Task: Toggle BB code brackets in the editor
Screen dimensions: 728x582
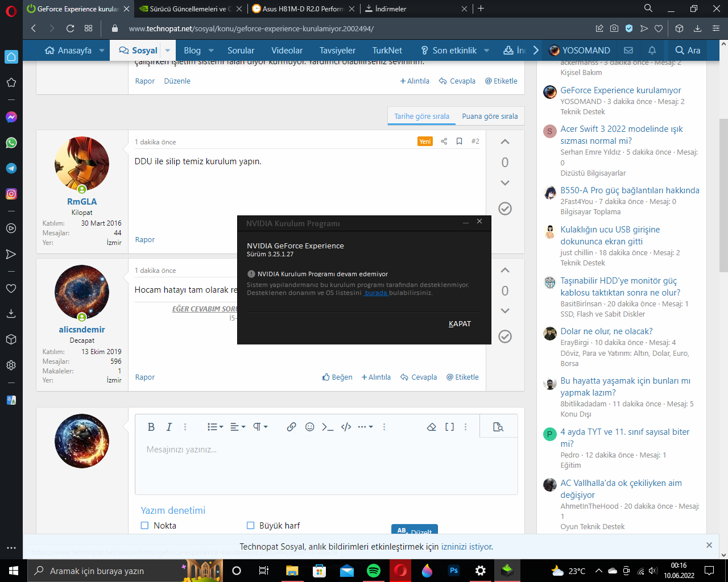Action: tap(449, 427)
